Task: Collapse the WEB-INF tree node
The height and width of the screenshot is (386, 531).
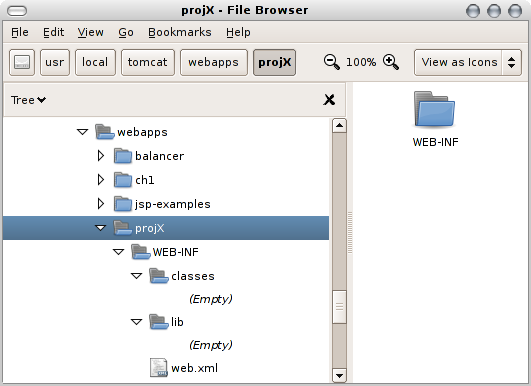Action: point(119,252)
